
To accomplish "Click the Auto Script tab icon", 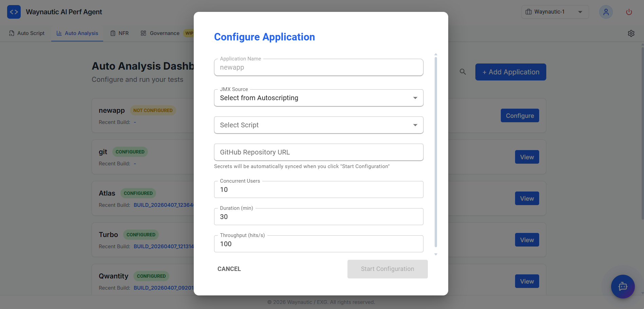I will (x=12, y=33).
